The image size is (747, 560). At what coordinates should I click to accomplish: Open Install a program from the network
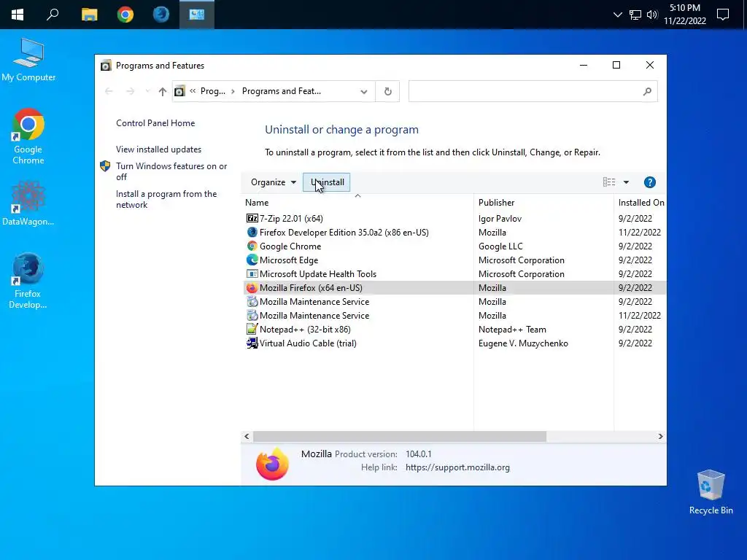click(166, 199)
